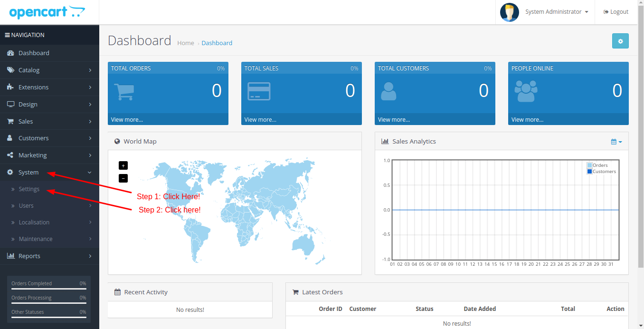
Task: Expand the Users submenu chevron
Action: point(90,206)
